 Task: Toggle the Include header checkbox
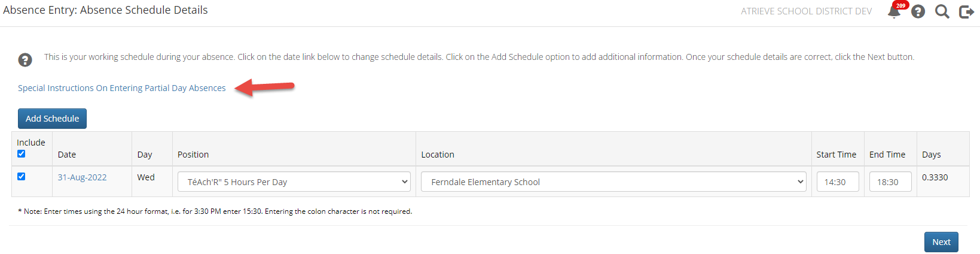point(22,154)
